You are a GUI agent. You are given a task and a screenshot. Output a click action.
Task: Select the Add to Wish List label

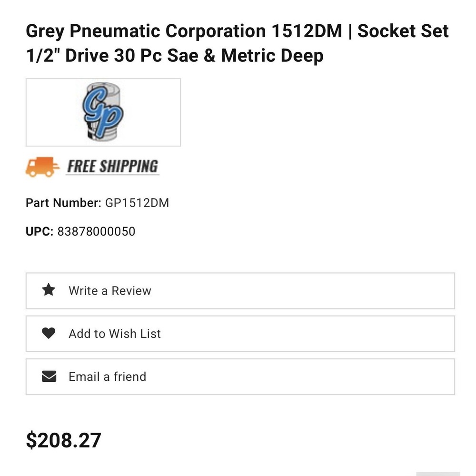pos(115,334)
